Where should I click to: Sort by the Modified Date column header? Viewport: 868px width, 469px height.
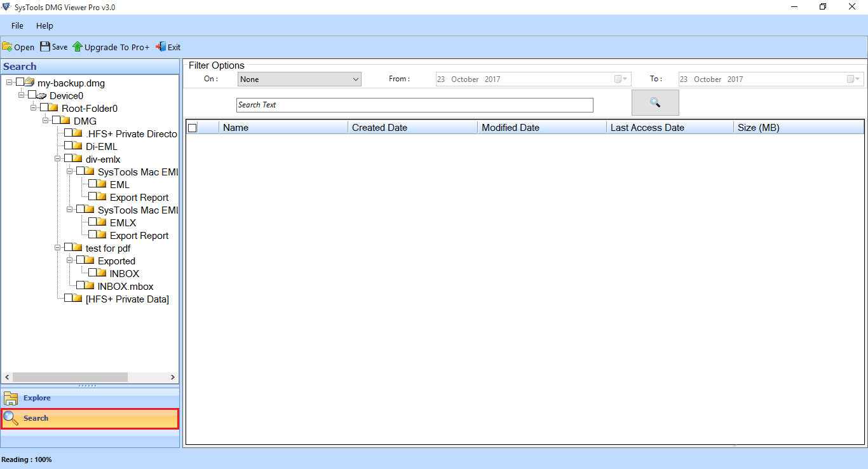[542, 128]
